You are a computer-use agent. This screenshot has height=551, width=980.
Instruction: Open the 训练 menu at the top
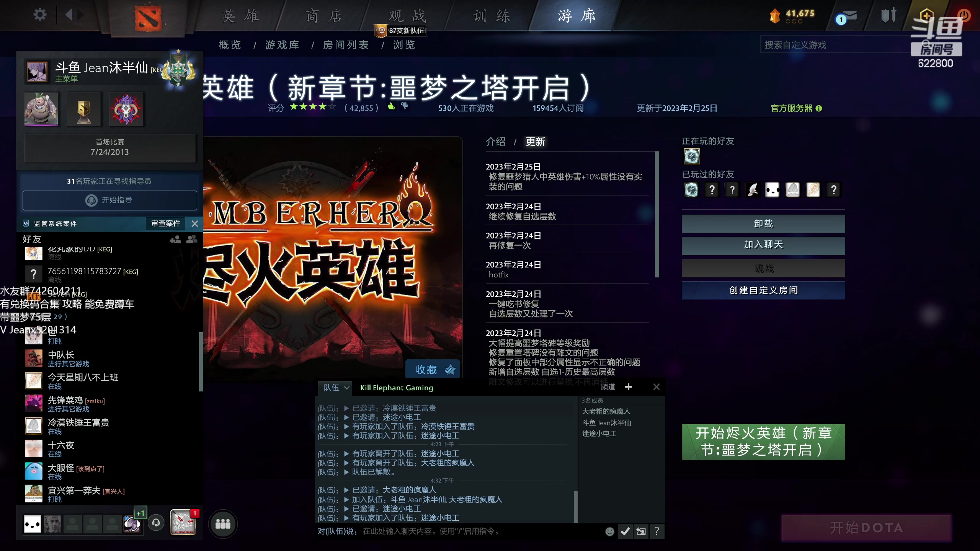click(492, 16)
